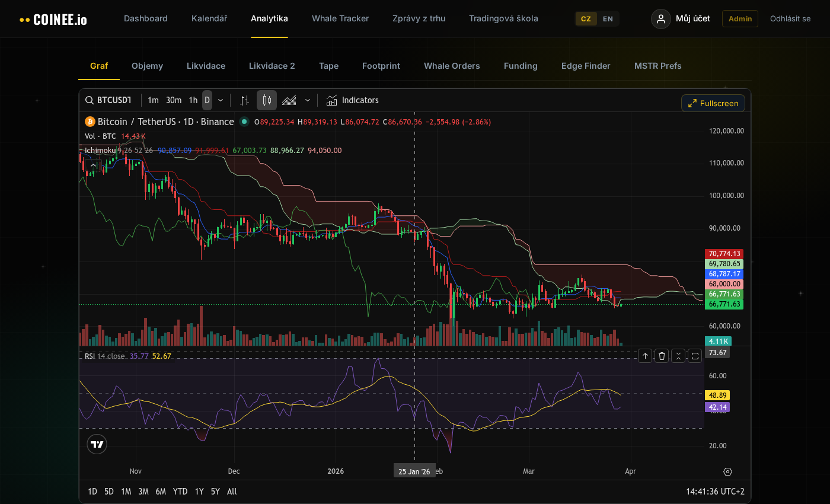830x504 pixels.
Task: Click the area chart style icon
Action: pos(288,100)
